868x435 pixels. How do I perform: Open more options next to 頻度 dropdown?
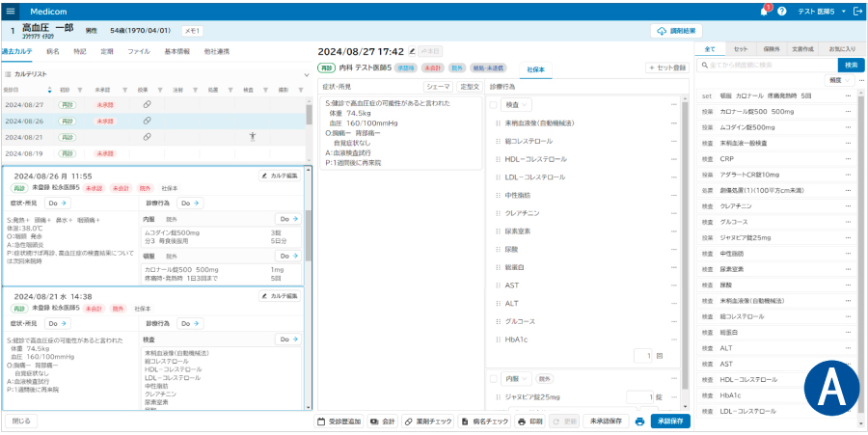861,80
